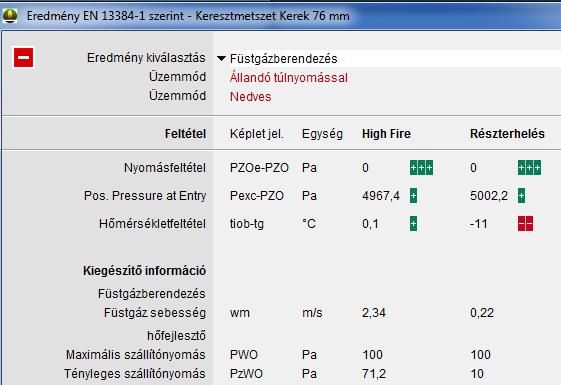This screenshot has width=561, height=385.
Task: Click the 2,34 flue gas velocity value
Action: point(374,313)
